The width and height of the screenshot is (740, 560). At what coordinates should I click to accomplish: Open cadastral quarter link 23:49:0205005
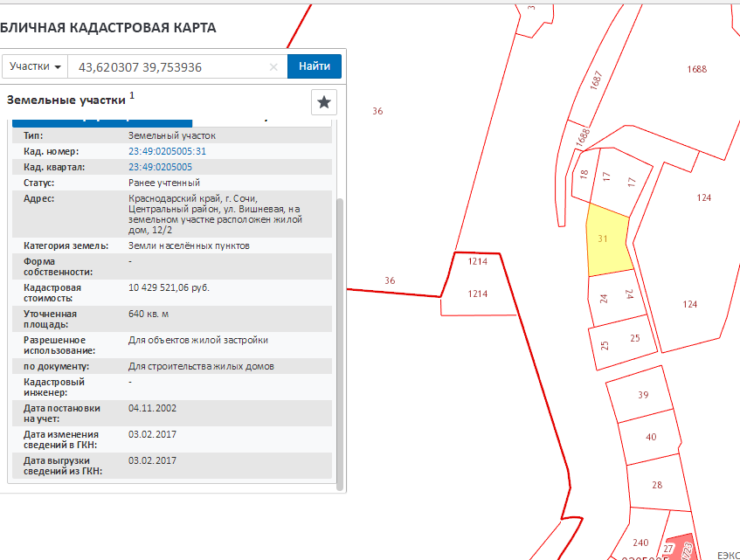coord(160,167)
